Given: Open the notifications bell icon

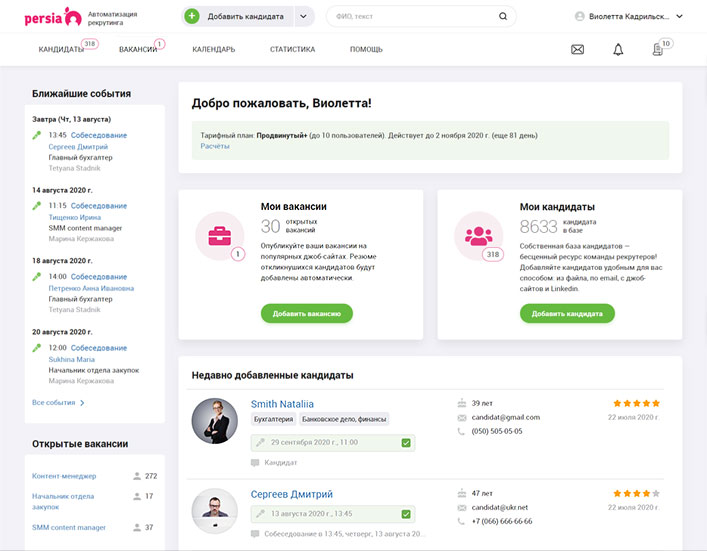Looking at the screenshot, I should (618, 49).
